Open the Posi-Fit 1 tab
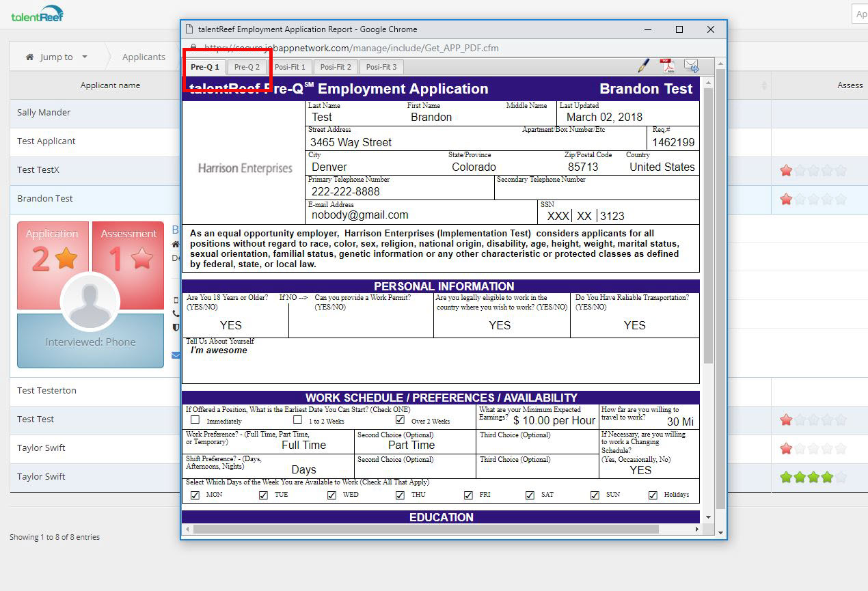 coord(290,67)
